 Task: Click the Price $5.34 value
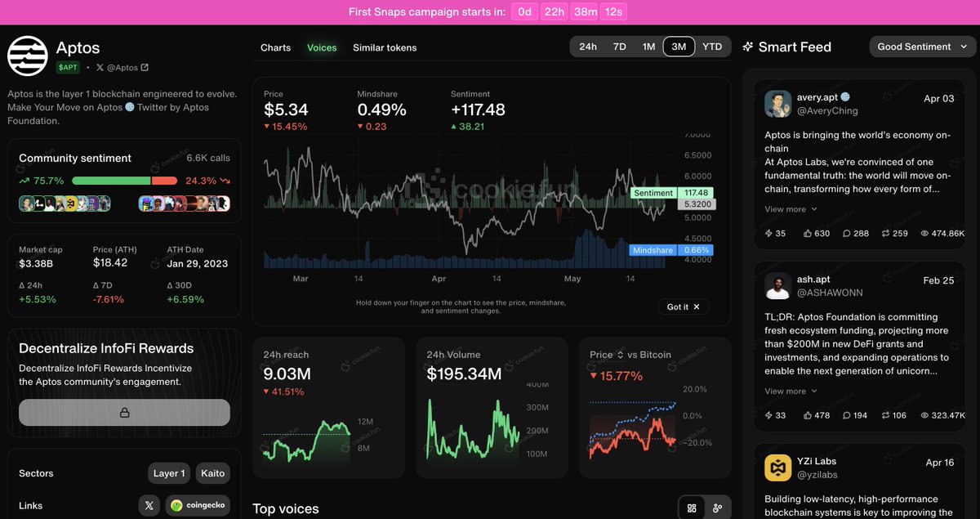[x=286, y=110]
